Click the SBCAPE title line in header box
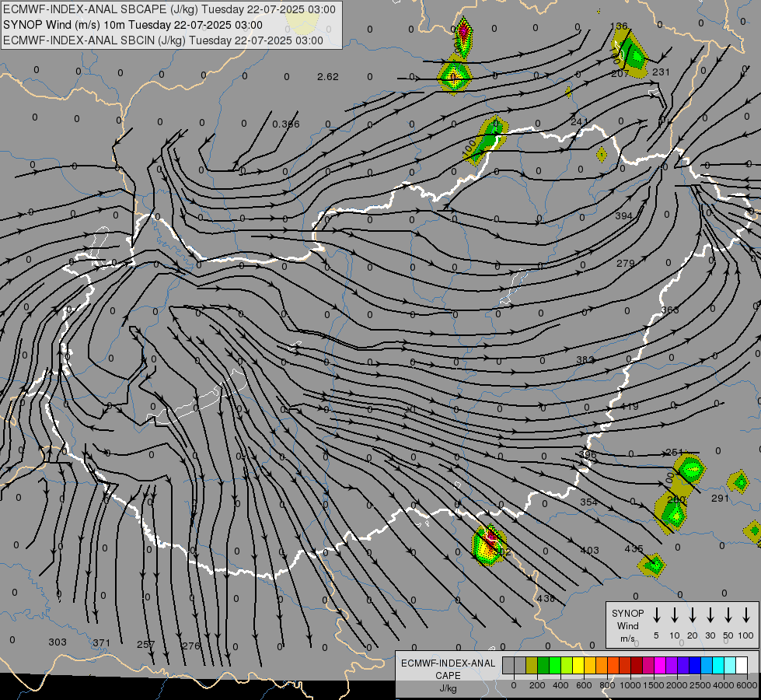The height and width of the screenshot is (700, 761). pos(169,9)
